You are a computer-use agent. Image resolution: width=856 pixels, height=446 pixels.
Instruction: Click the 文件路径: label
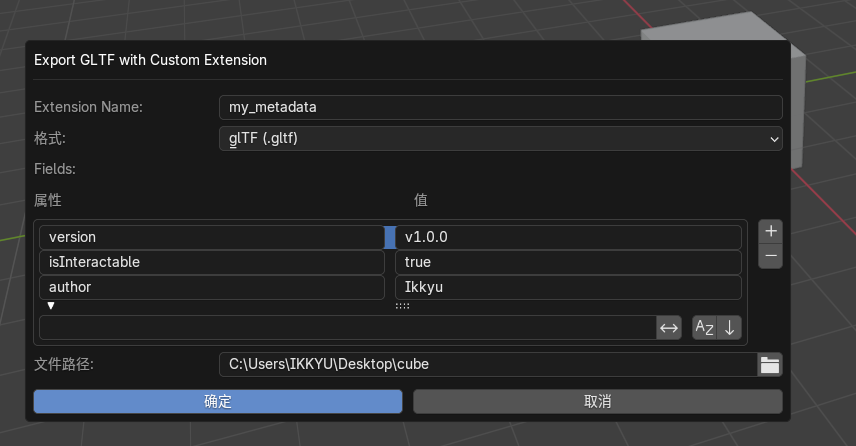[64, 364]
